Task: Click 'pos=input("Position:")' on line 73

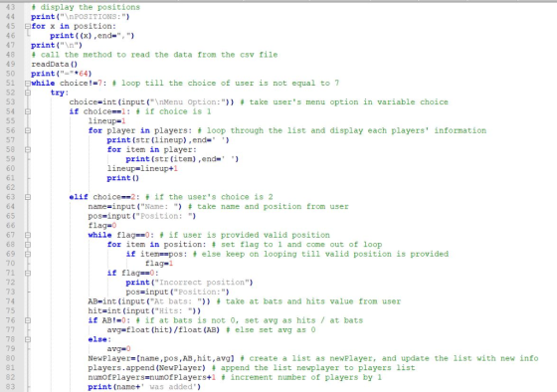Action: [178, 293]
